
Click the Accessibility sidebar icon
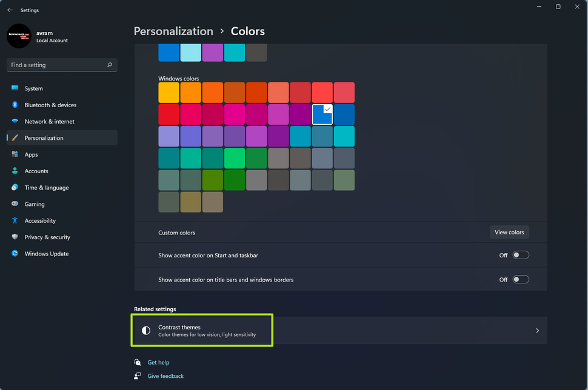15,220
